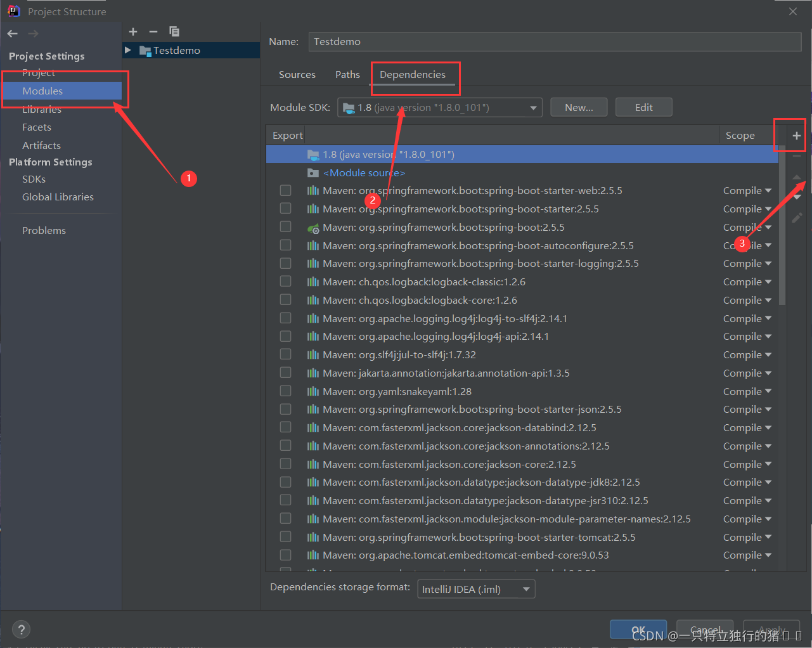Screen dimensions: 812x648
Task: Navigate forward with the right arrow icon
Action: click(x=33, y=33)
